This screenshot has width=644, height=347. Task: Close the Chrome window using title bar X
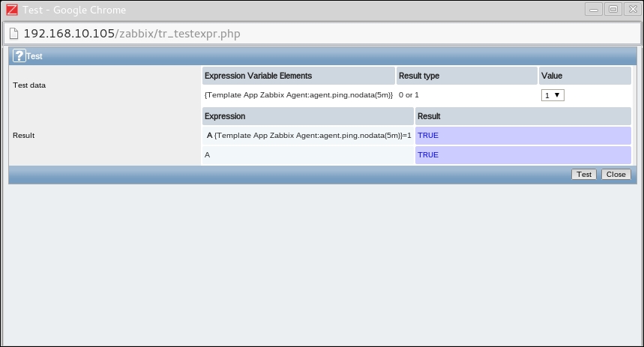[631, 10]
